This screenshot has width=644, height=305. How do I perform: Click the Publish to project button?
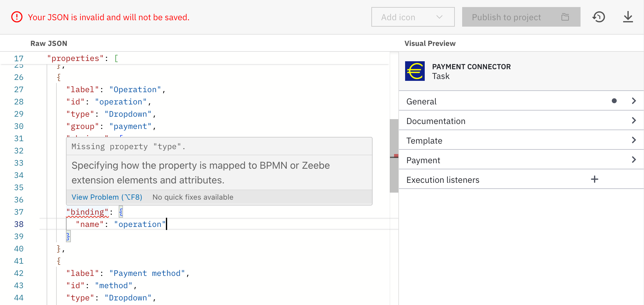tap(506, 17)
